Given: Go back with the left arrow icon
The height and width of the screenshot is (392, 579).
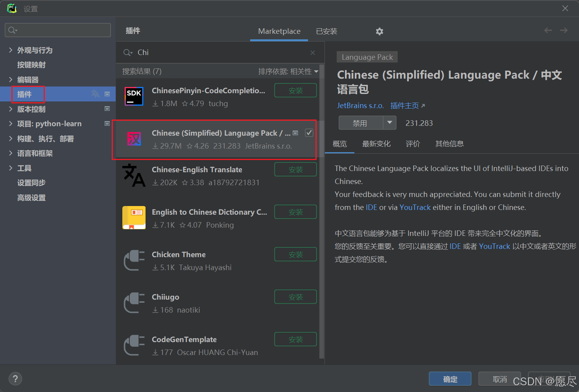Looking at the screenshot, I should tap(548, 30).
